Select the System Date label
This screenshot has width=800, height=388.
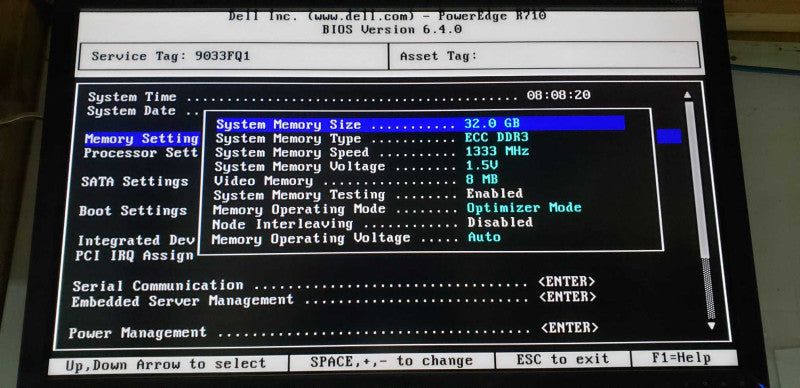[x=131, y=111]
